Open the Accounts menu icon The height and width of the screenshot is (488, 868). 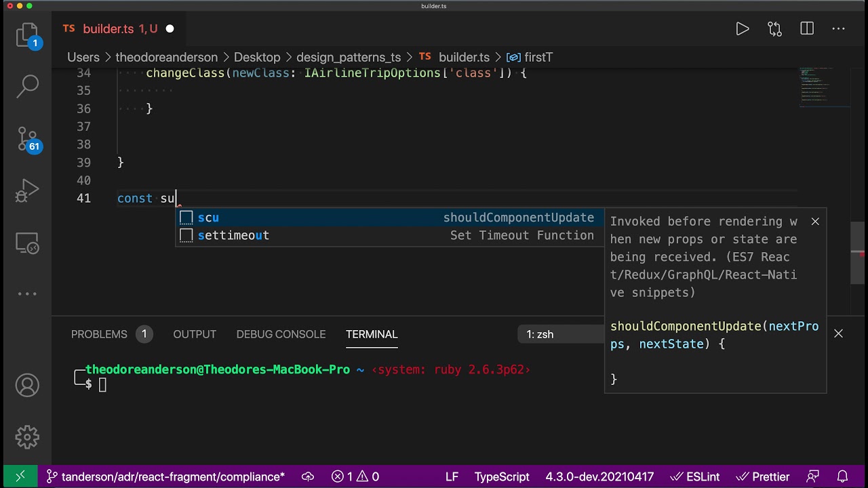pyautogui.click(x=27, y=386)
